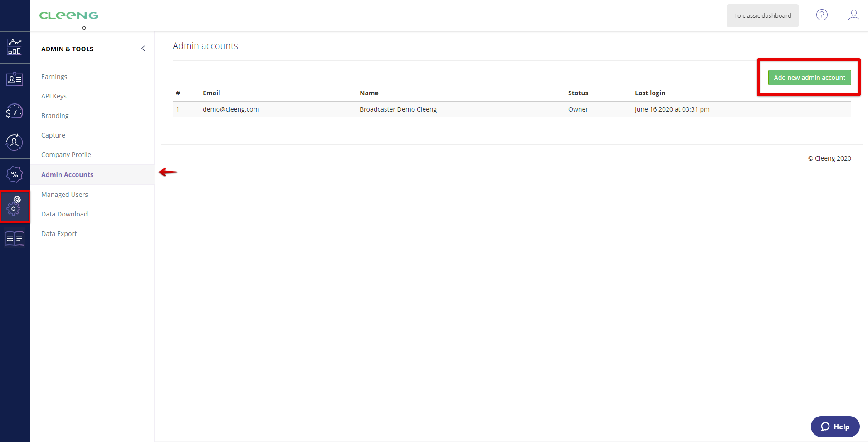This screenshot has width=868, height=442.
Task: Click row number 1 cell
Action: click(178, 109)
